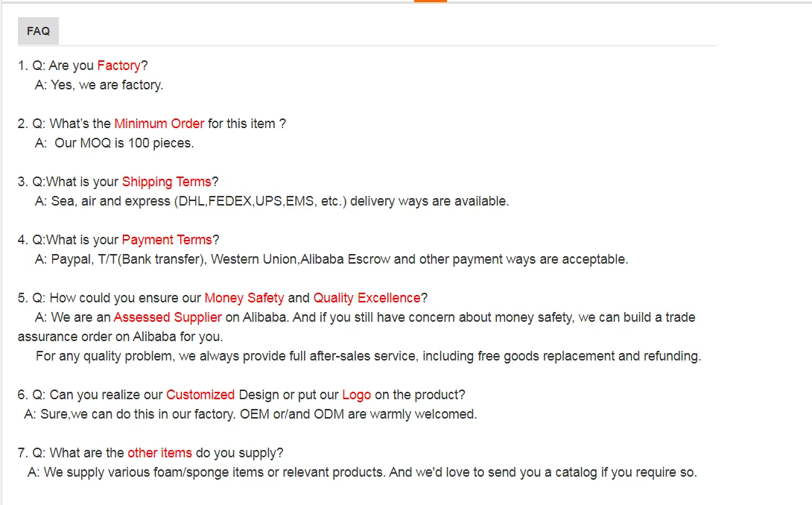Click the Paypal, T/T payment answer line

[332, 259]
